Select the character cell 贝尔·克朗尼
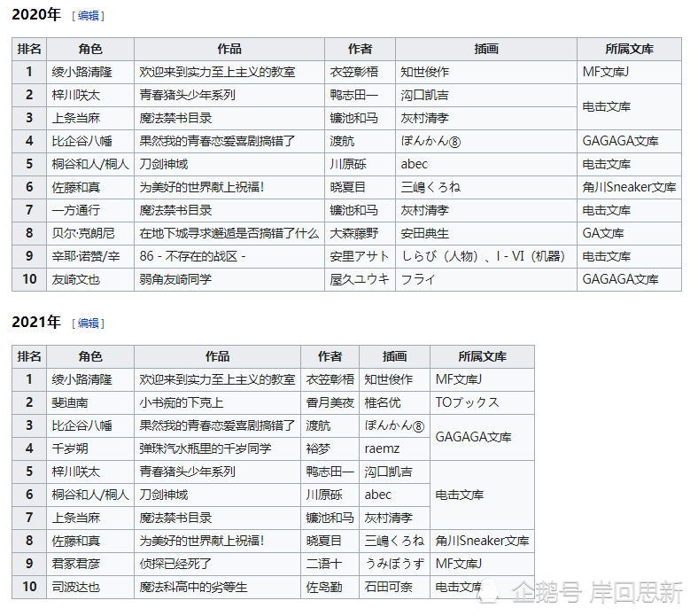This screenshot has height=616, width=698. (90, 233)
